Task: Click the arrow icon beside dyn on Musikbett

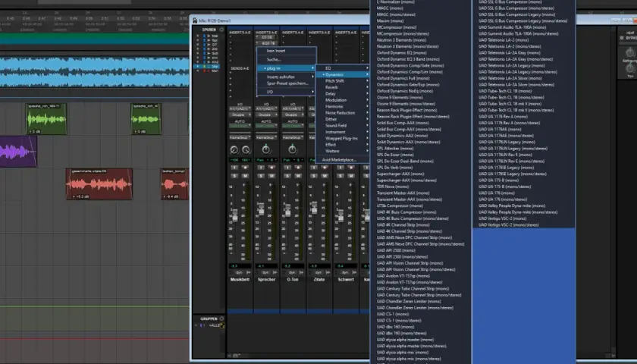Action: click(249, 272)
